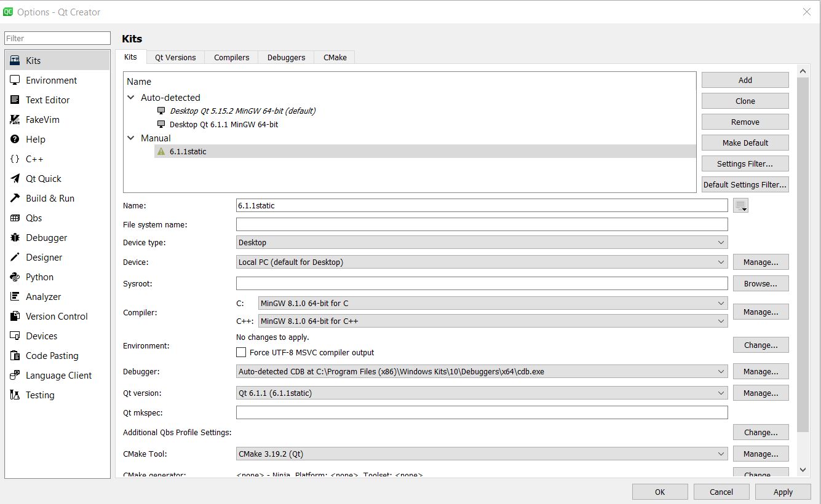821x504 pixels.
Task: Click the warning icon on the 6.1.1static kit
Action: (x=161, y=151)
